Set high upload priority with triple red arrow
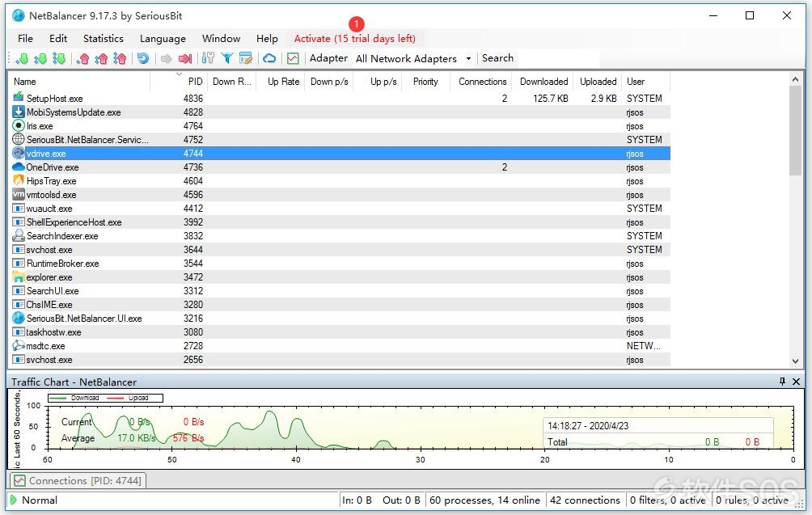The width and height of the screenshot is (812, 515). (121, 58)
